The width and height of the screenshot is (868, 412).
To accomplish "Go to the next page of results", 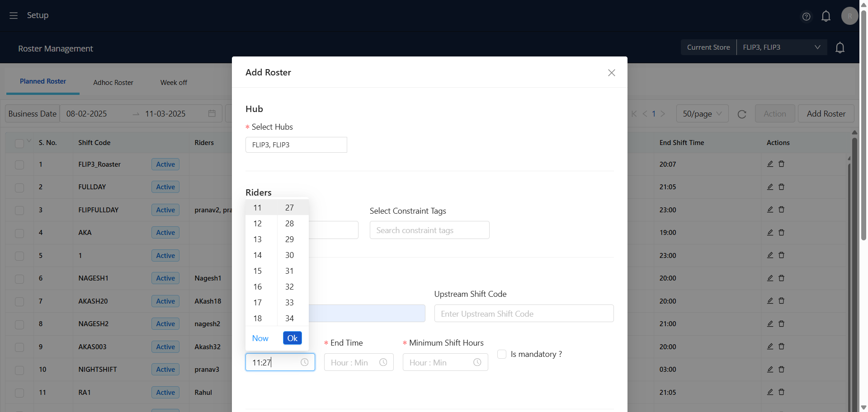I will coord(663,114).
